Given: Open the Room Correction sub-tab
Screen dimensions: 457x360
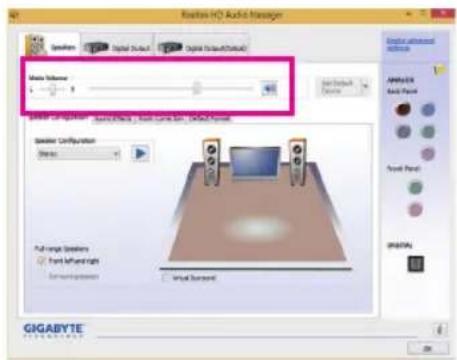Looking at the screenshot, I should (162, 119).
